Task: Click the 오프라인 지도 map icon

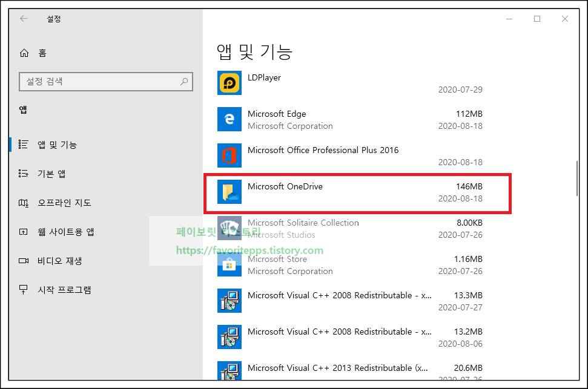Action: tap(23, 203)
